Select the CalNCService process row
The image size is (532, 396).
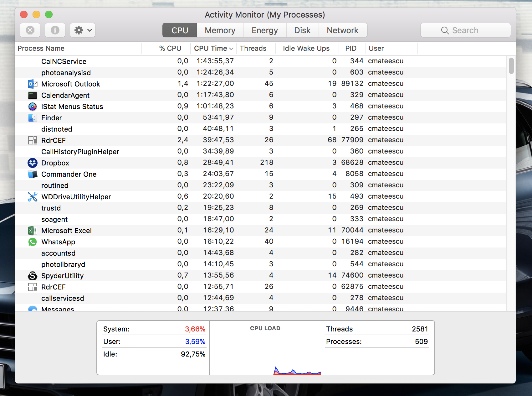pyautogui.click(x=261, y=61)
